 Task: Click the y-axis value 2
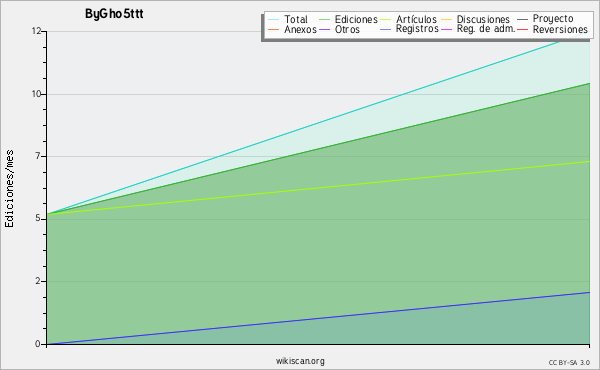click(x=38, y=281)
